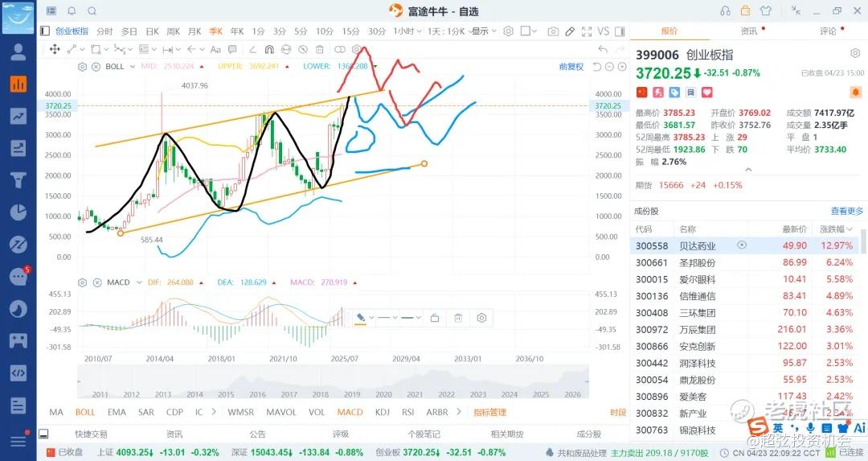Expand the MACD indicator dropdown arrow
868x461 pixels.
coord(139,282)
